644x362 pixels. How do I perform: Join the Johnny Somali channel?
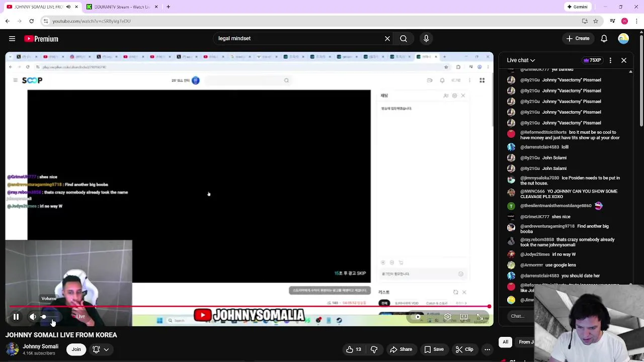pyautogui.click(x=76, y=349)
